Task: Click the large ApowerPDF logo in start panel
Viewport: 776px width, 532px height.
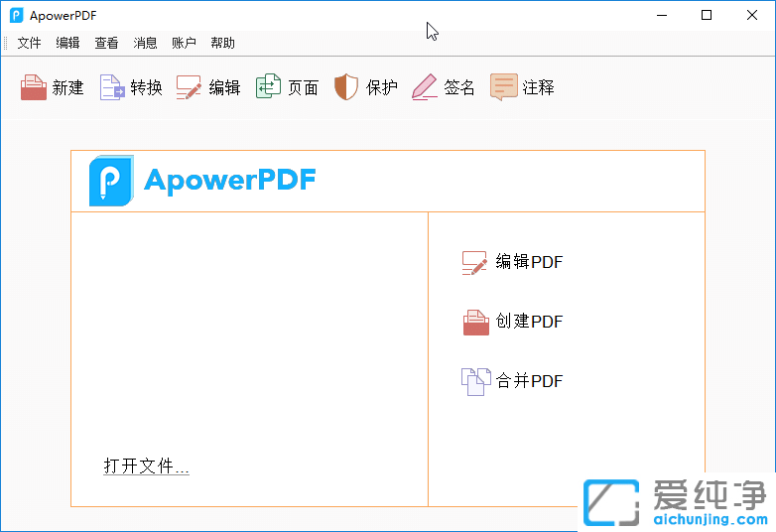Action: click(x=111, y=181)
